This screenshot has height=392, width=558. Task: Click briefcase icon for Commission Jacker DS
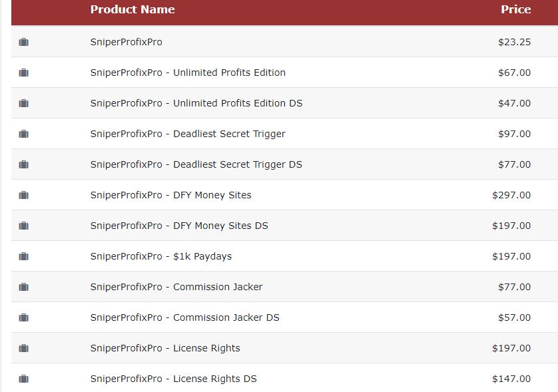pyautogui.click(x=23, y=317)
